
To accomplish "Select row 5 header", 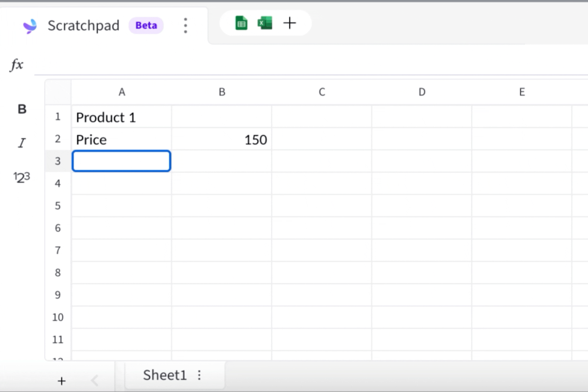I will pyautogui.click(x=58, y=206).
